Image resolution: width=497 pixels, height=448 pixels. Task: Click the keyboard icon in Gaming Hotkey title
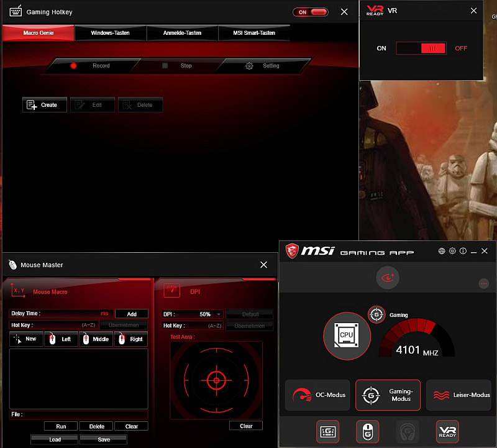pos(16,11)
